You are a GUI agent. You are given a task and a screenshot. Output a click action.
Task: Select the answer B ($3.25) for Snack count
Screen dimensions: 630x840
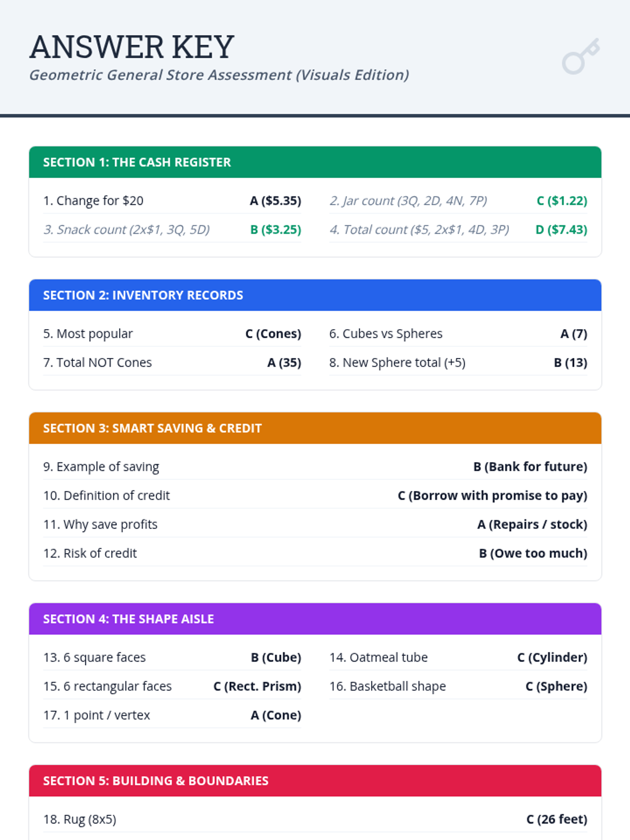coord(275,229)
